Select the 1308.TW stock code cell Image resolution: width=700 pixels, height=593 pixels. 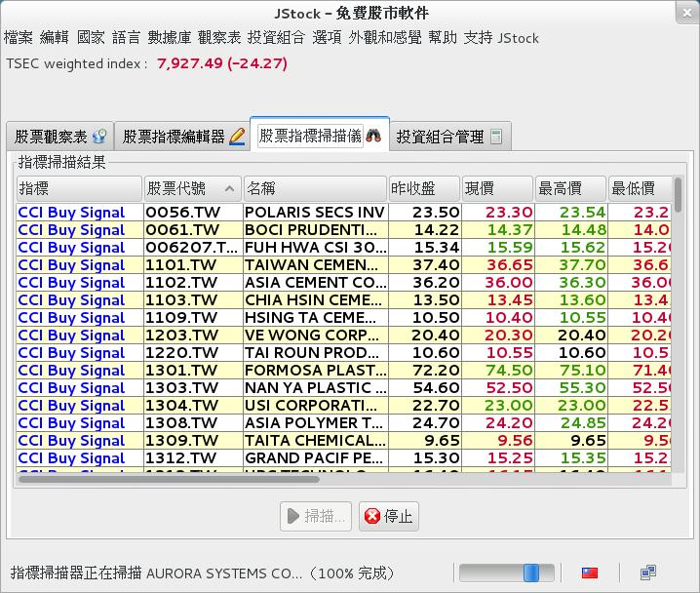point(193,423)
